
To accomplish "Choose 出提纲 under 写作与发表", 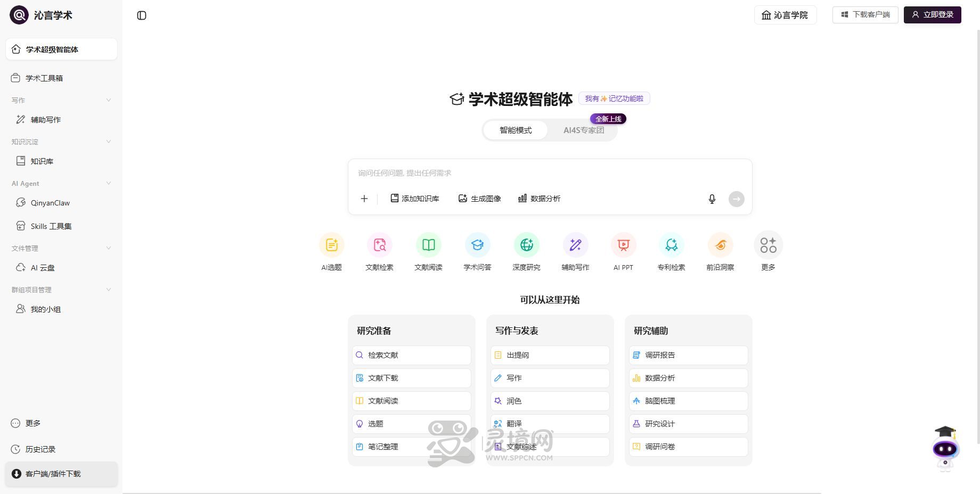I will pyautogui.click(x=550, y=355).
